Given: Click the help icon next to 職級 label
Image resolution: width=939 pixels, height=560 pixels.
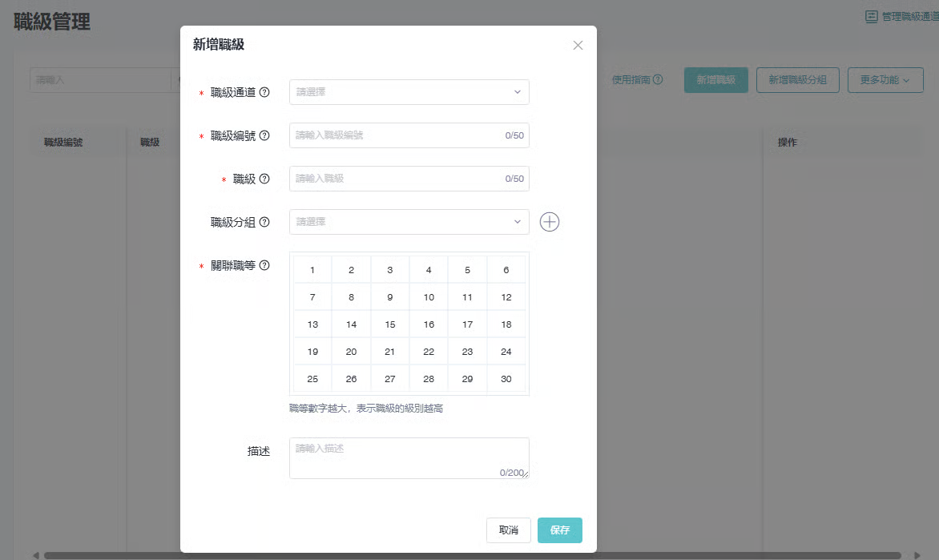Looking at the screenshot, I should pyautogui.click(x=264, y=179).
